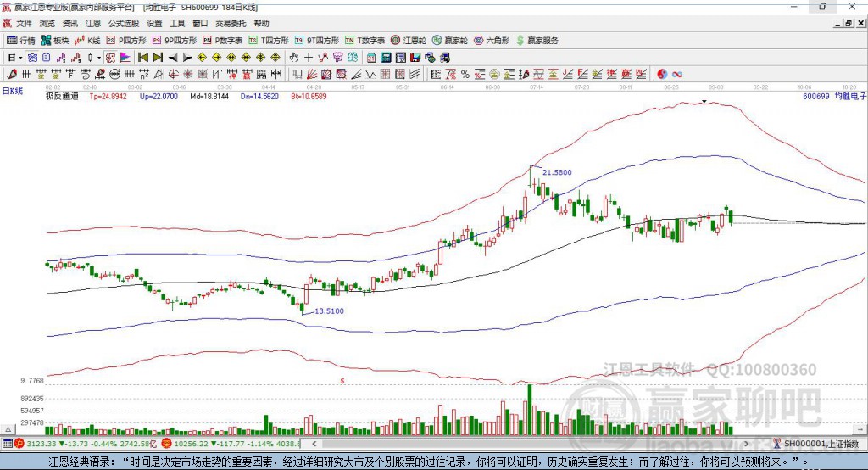Screen dimensions: 868x470
Task: Click the Dn=14.5620 indicator value
Action: tap(259, 96)
